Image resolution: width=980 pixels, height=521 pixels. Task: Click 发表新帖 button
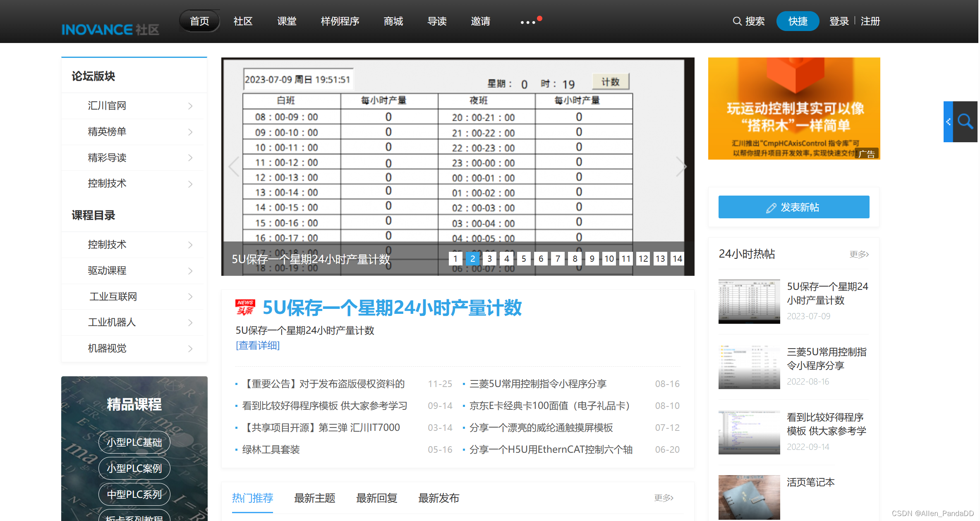(x=793, y=207)
